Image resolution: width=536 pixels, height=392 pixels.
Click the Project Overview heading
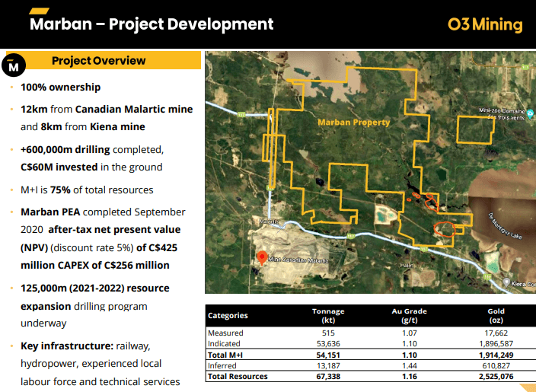pyautogui.click(x=98, y=60)
